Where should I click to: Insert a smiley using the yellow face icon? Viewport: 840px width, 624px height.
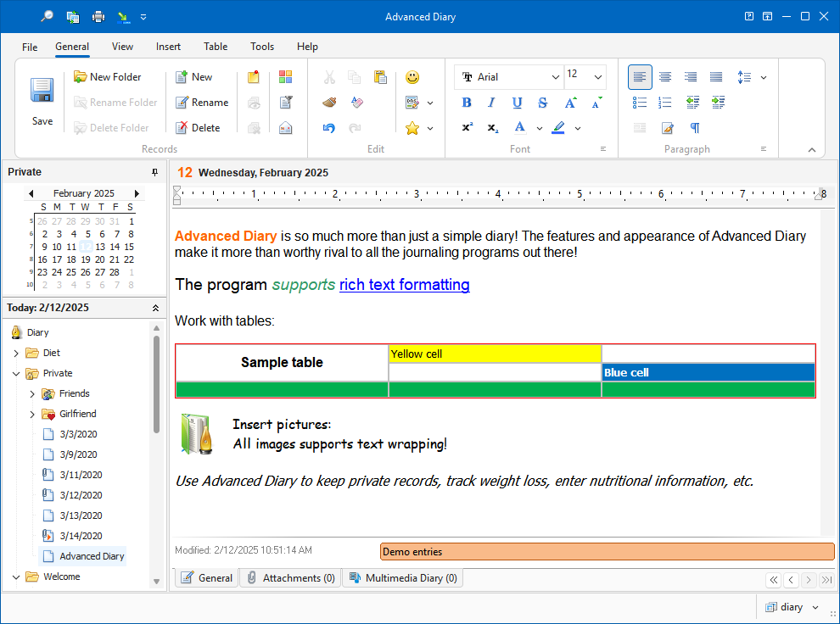pyautogui.click(x=412, y=77)
